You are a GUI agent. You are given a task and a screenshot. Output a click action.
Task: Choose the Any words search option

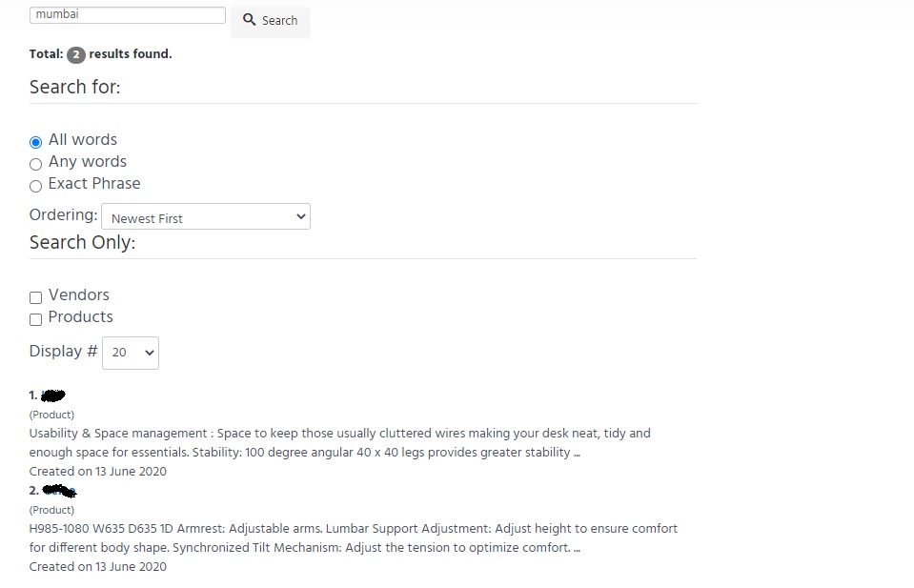[x=36, y=164]
